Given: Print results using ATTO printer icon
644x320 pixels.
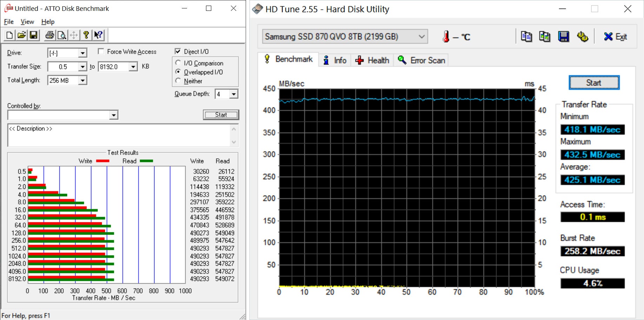Looking at the screenshot, I should click(50, 35).
